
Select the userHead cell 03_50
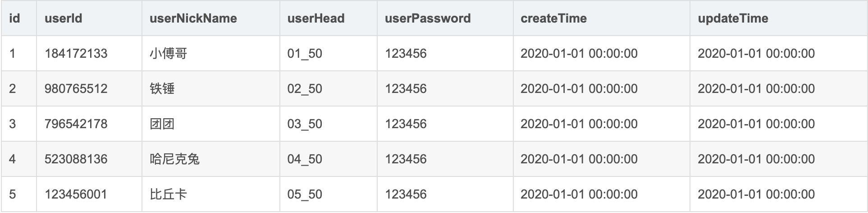click(305, 124)
